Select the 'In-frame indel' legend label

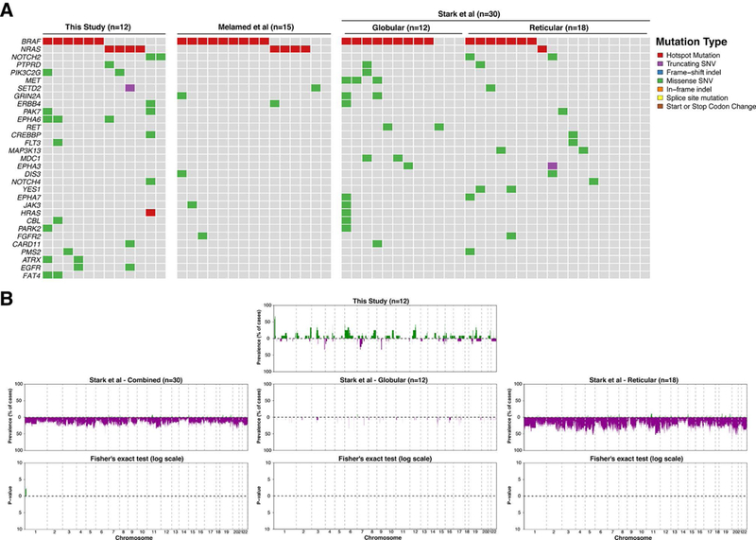[689, 89]
